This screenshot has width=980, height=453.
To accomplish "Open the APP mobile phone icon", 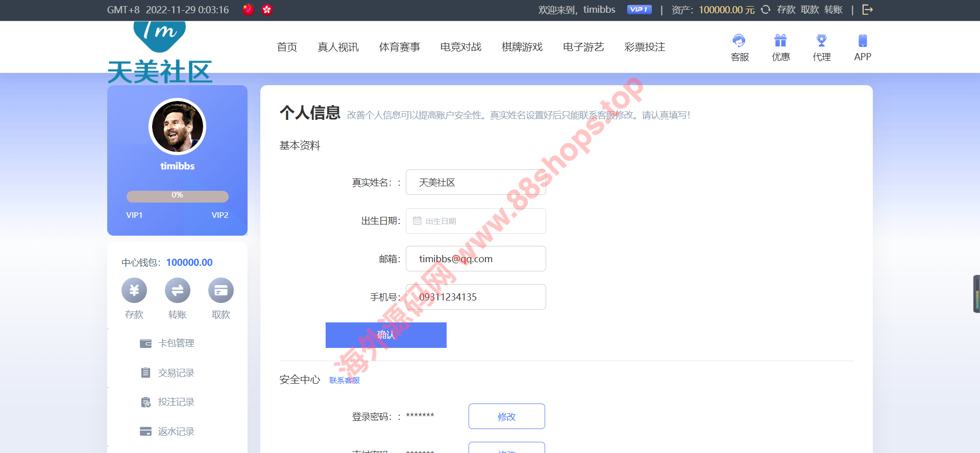I will (862, 40).
